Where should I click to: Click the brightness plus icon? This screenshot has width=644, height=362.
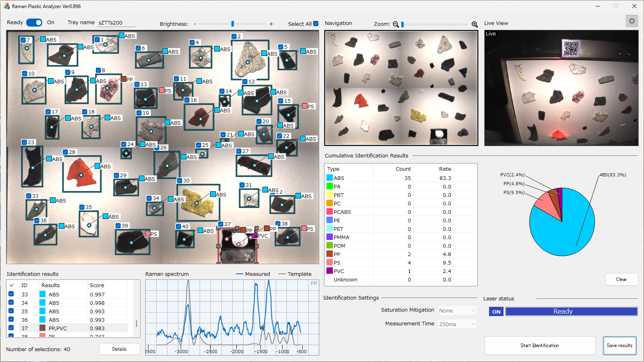coord(271,24)
